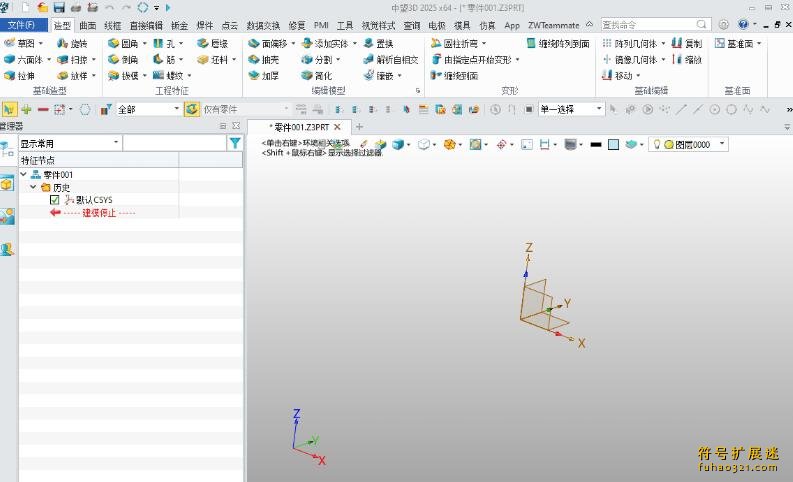Collapse the ribbon with the up chevron
The image size is (793, 482).
[x=589, y=24]
